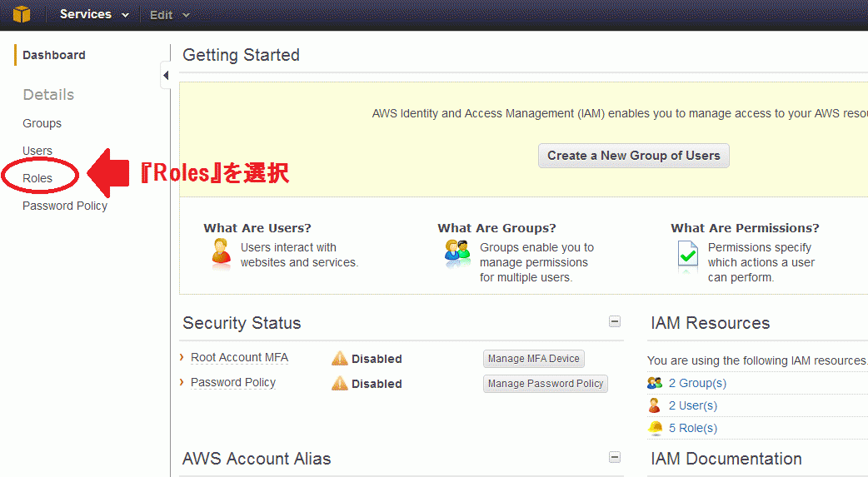Open the 2 User(s) link
The image size is (868, 477).
click(692, 405)
